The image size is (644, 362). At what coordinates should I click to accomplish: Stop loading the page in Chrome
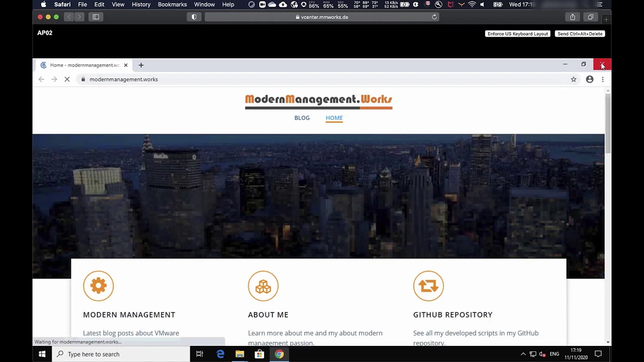[x=67, y=79]
